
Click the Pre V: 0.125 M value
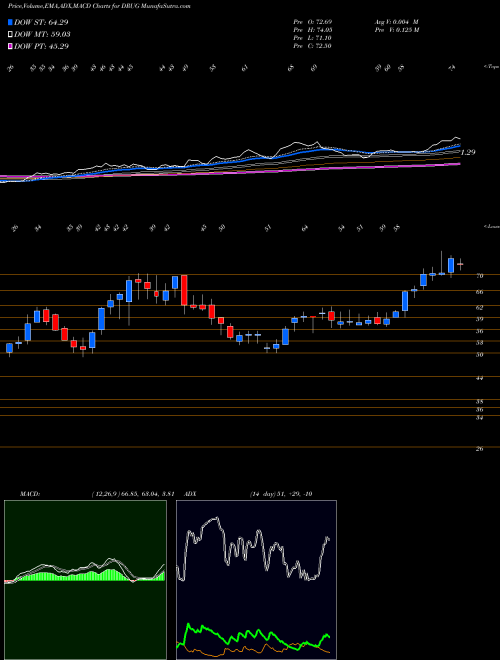point(396,30)
